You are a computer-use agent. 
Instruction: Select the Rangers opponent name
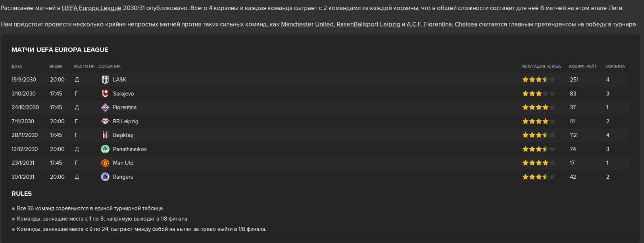pyautogui.click(x=123, y=177)
